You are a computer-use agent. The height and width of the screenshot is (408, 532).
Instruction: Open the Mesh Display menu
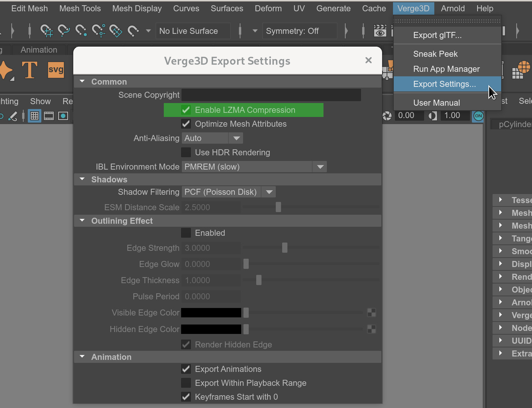pyautogui.click(x=137, y=8)
